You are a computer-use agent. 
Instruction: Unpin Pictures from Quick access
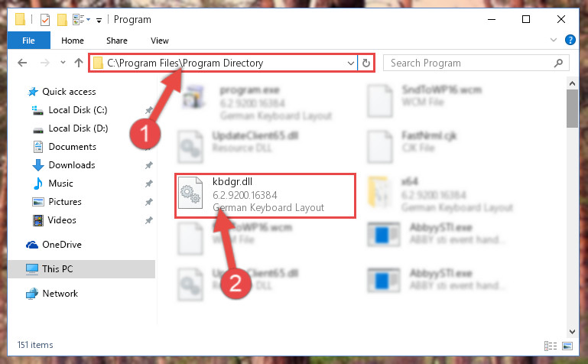click(x=149, y=202)
